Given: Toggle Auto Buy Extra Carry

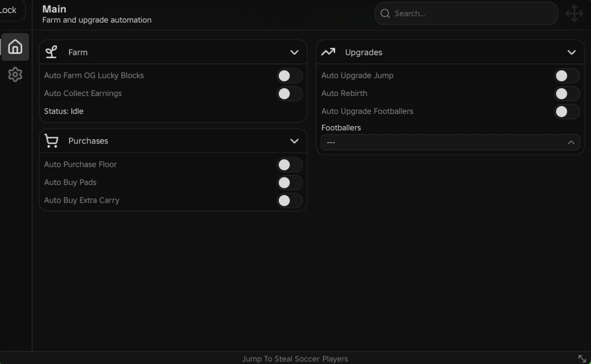Looking at the screenshot, I should point(289,200).
